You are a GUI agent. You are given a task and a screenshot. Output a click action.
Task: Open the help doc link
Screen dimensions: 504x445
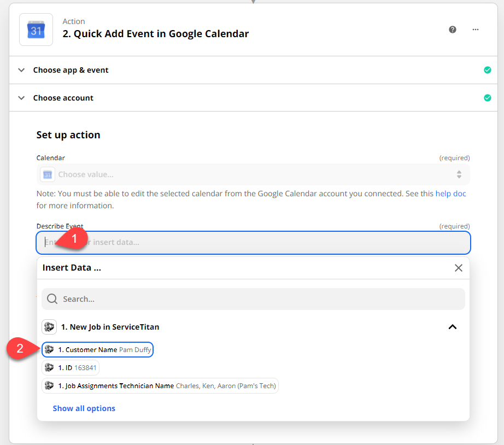(450, 194)
